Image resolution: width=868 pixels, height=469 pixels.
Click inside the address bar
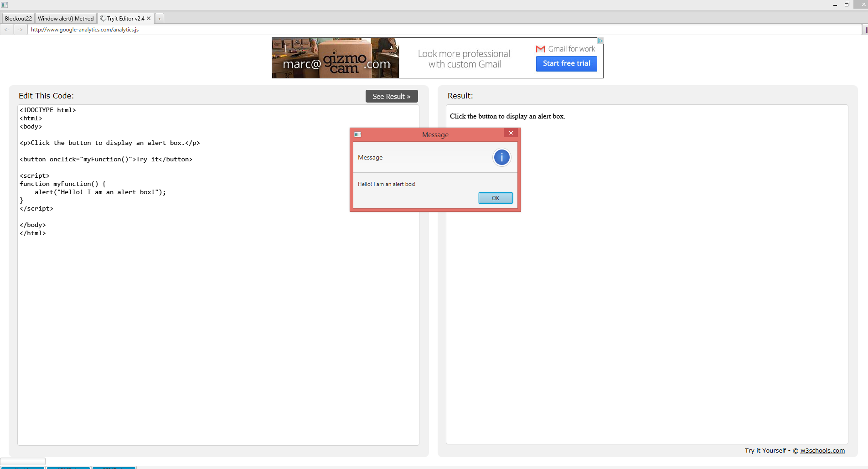click(x=182, y=29)
